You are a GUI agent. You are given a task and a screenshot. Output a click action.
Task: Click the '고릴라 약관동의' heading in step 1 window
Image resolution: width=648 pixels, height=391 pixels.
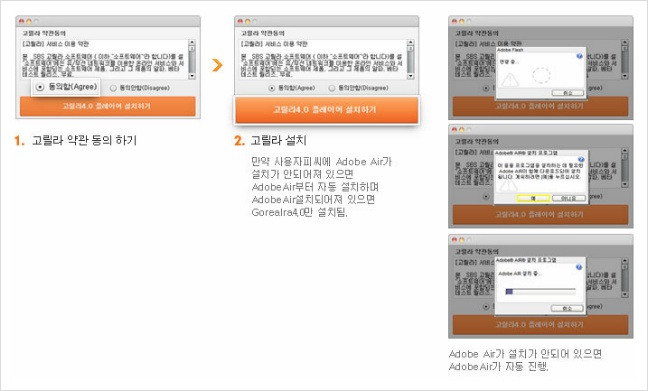pyautogui.click(x=44, y=33)
